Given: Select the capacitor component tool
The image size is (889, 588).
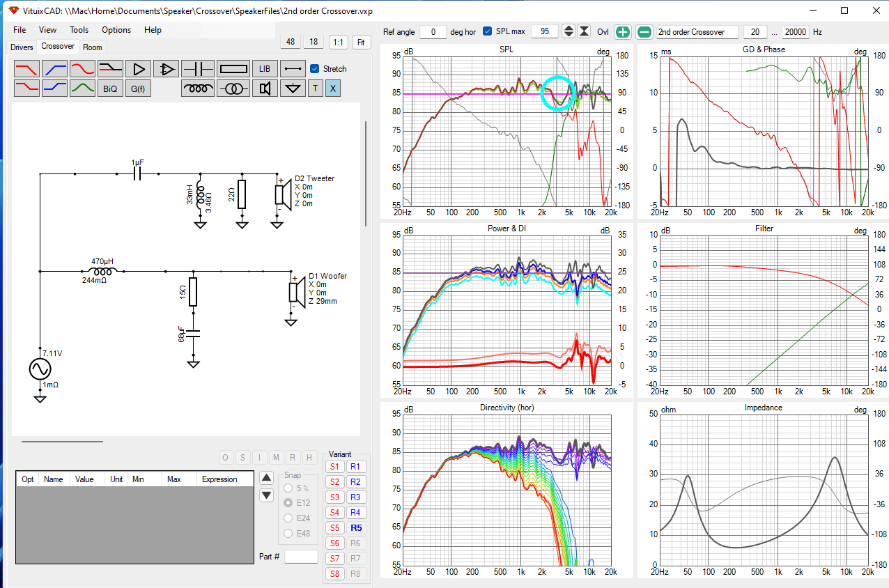Looking at the screenshot, I should tap(198, 68).
